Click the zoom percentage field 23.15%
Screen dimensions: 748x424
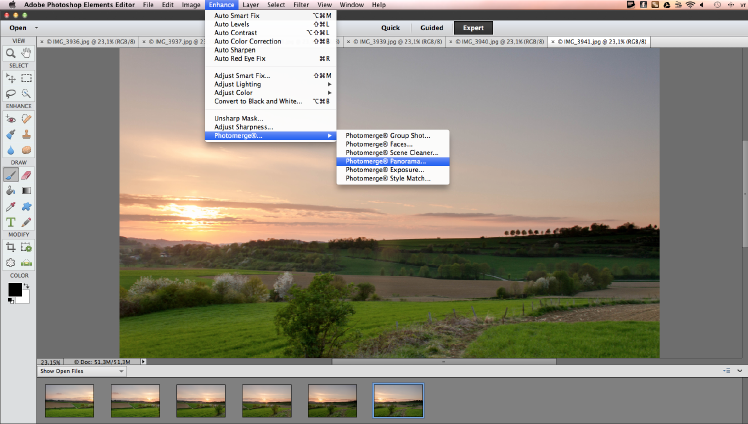click(x=50, y=362)
